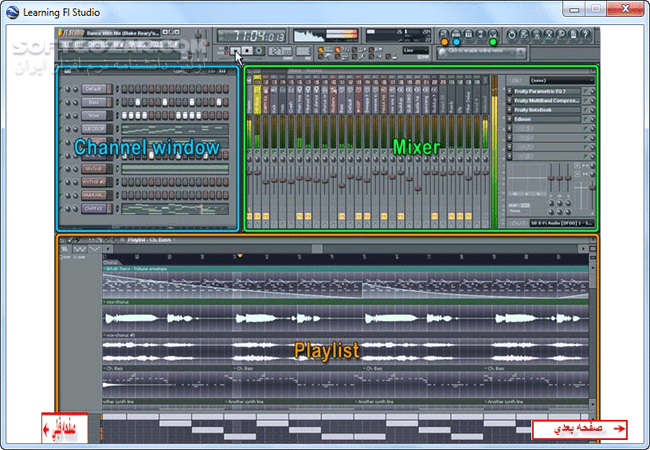This screenshot has width=650, height=450.
Task: Click the Stop transport button
Action: coord(247,51)
